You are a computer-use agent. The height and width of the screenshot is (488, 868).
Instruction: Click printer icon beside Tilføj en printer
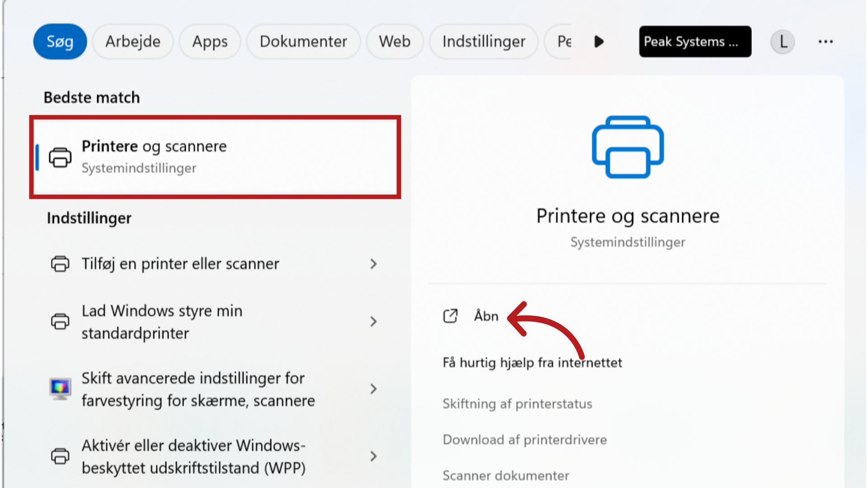[60, 264]
